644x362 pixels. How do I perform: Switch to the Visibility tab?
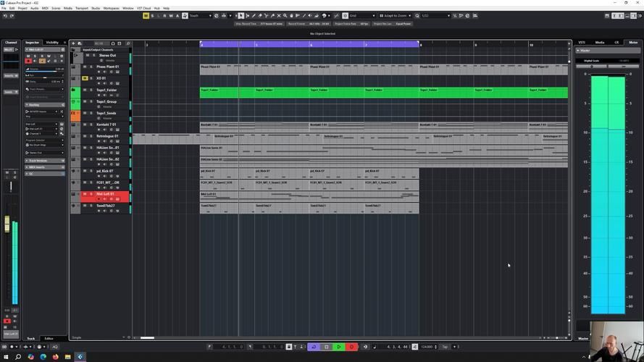click(52, 43)
